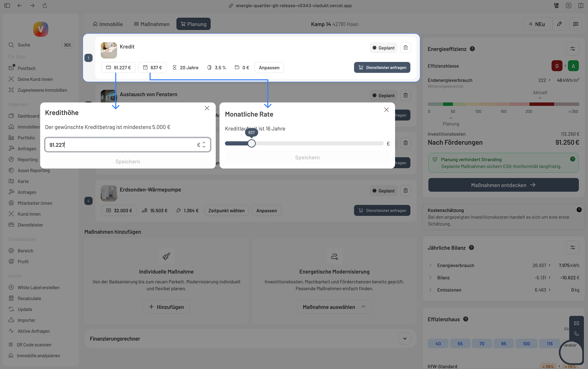Switch to the Maßnahmen tab
This screenshot has height=369, width=588.
tap(152, 24)
